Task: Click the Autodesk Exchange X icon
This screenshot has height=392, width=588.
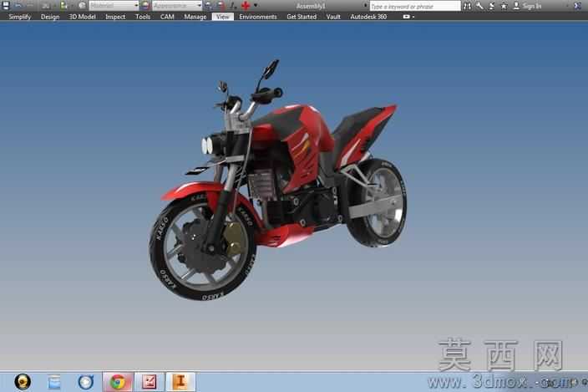Action: [578, 6]
